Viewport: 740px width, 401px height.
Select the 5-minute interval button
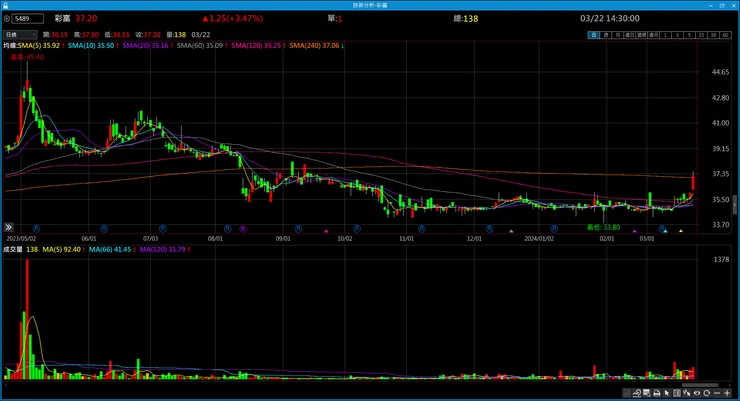point(690,35)
